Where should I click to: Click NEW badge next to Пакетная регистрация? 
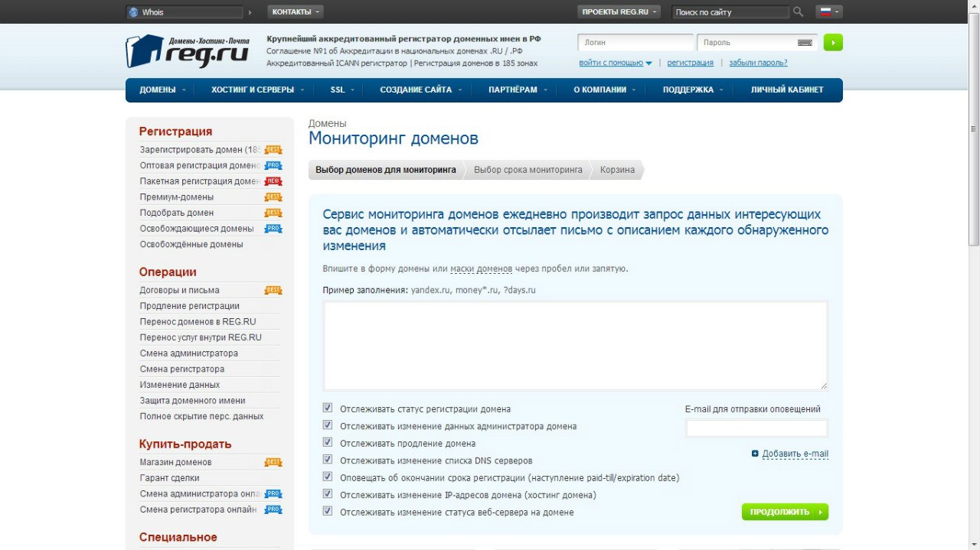(x=273, y=181)
